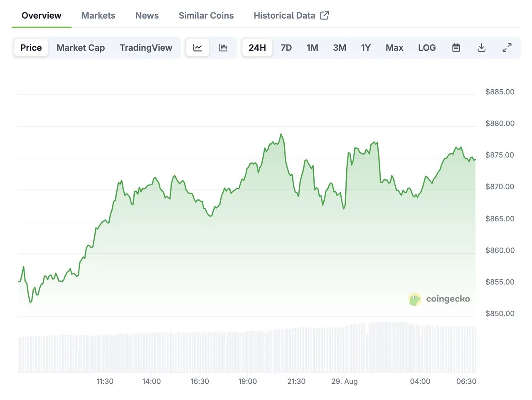Open the Markets tab
The height and width of the screenshot is (400, 532).
click(x=98, y=15)
